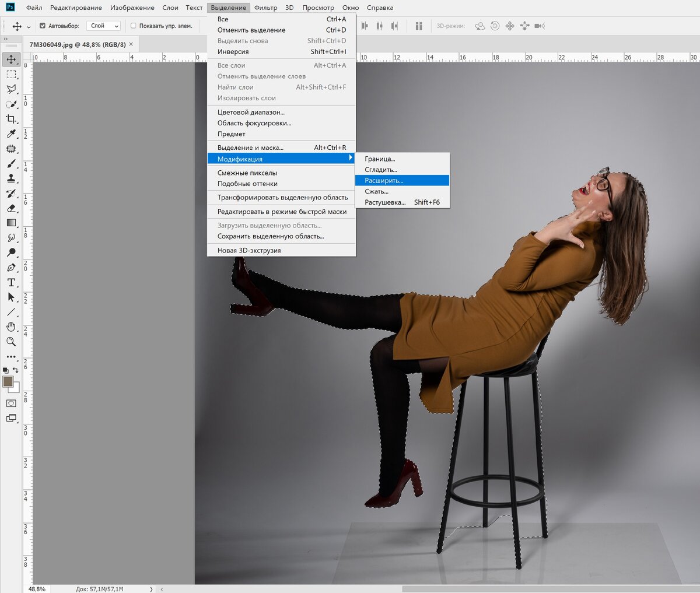Image resolution: width=700 pixels, height=593 pixels.
Task: Activate the Hand tool
Action: (x=11, y=327)
